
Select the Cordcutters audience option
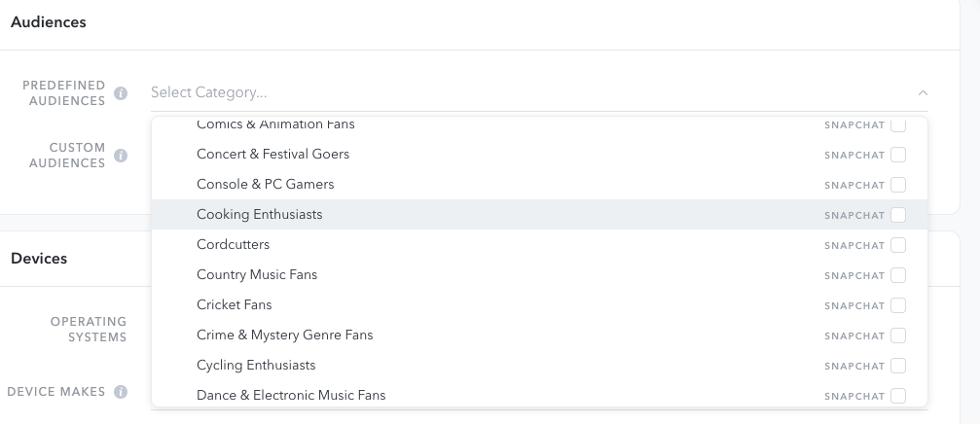233,245
